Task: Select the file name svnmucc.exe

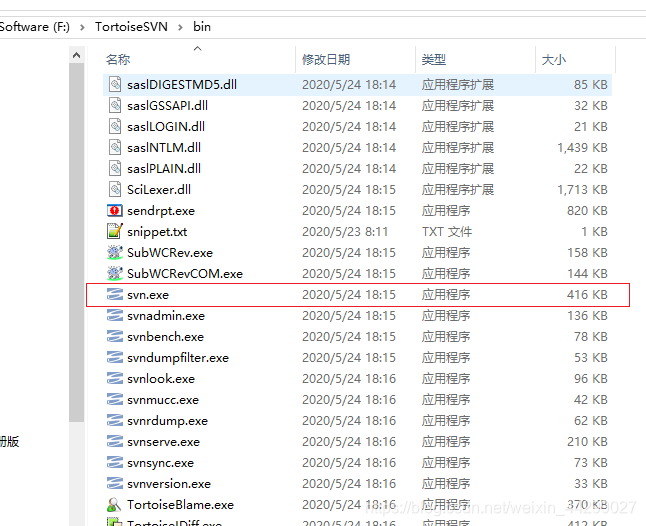Action: point(163,400)
